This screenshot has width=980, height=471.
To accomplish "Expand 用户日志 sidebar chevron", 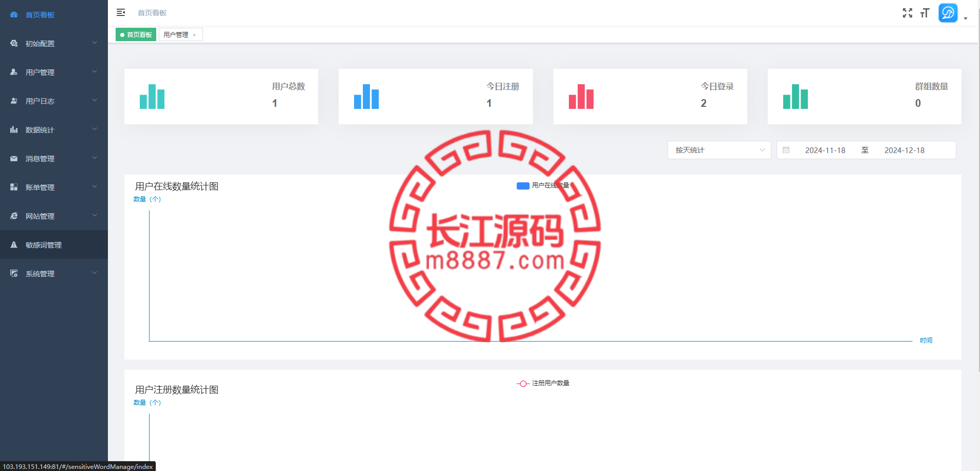I will pyautogui.click(x=95, y=100).
